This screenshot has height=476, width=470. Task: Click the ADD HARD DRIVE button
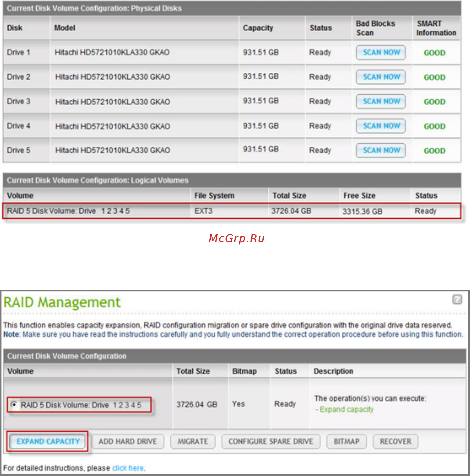pyautogui.click(x=128, y=441)
